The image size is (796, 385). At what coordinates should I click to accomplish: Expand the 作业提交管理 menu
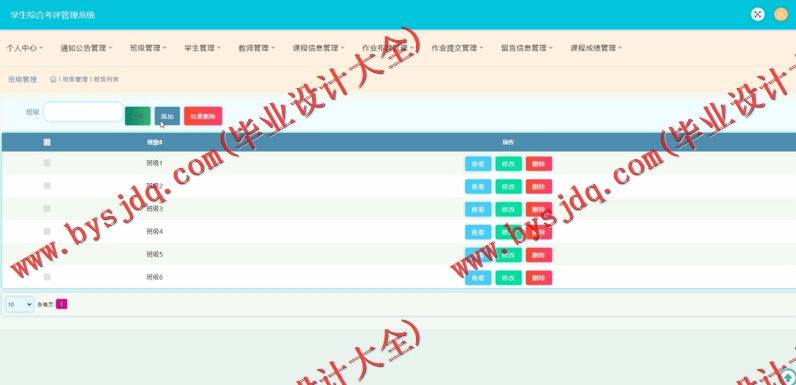click(x=457, y=48)
